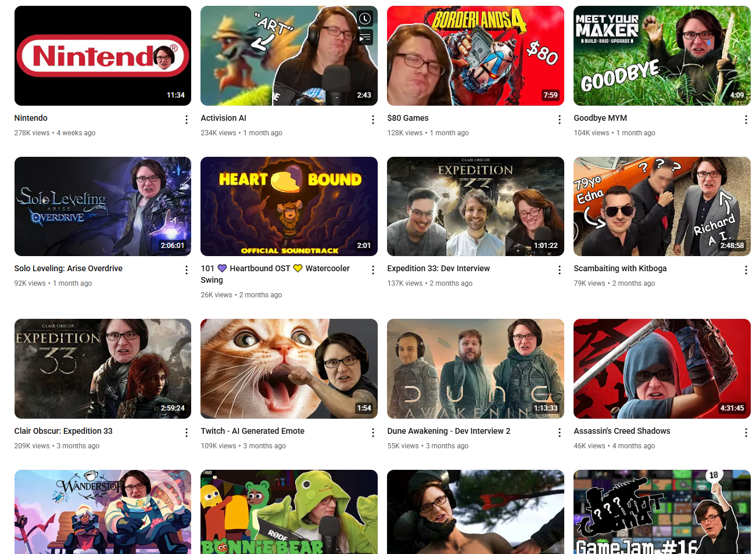Click the 11:34 duration badge on Nintendo thumbnail
756x554 pixels.
point(175,95)
